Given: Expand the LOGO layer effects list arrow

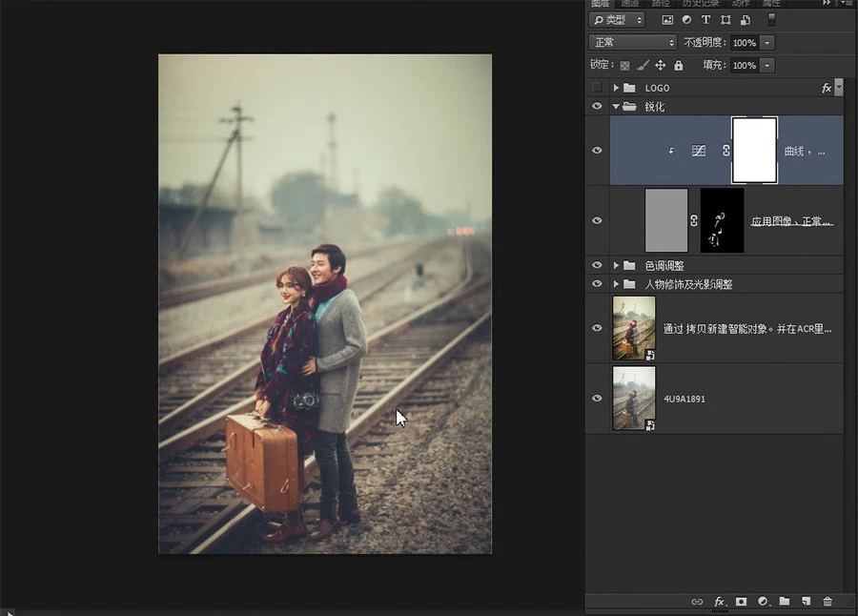Looking at the screenshot, I should (839, 88).
